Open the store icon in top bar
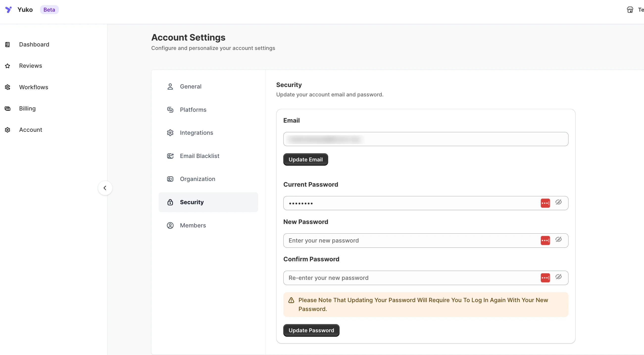Screen dimensions: 644x355 (630, 10)
